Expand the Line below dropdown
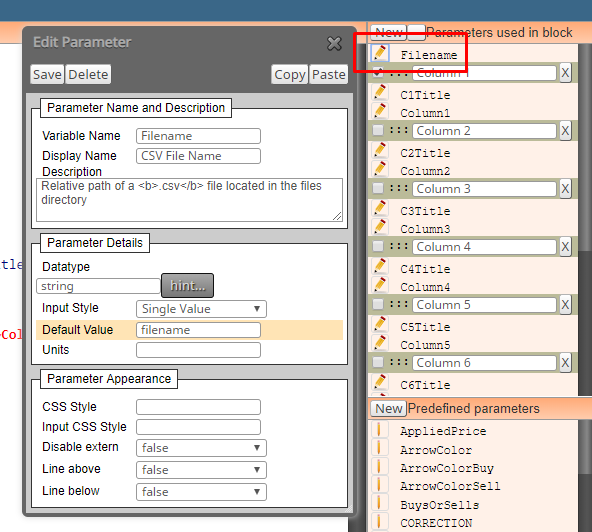 201,492
